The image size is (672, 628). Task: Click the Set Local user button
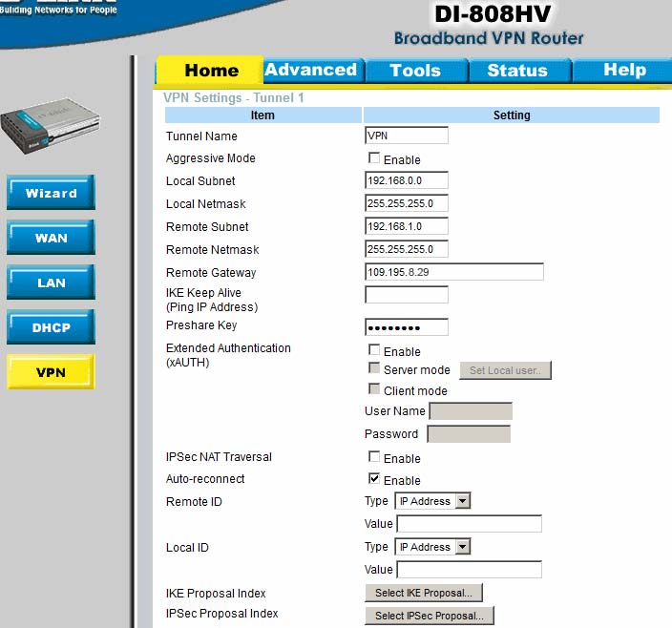click(x=505, y=370)
